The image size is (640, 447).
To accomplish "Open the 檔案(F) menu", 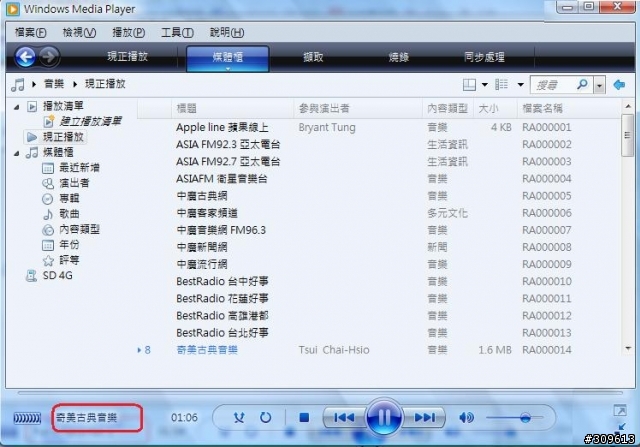I will point(31,33).
